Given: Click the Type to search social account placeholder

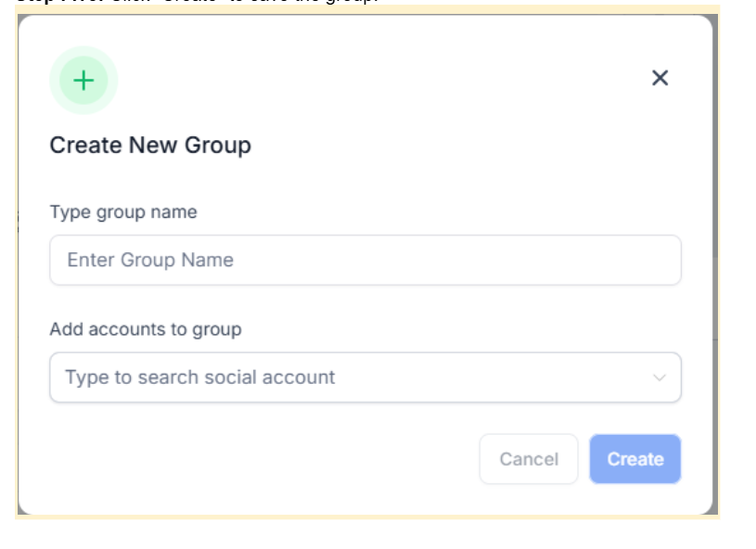Looking at the screenshot, I should (200, 377).
